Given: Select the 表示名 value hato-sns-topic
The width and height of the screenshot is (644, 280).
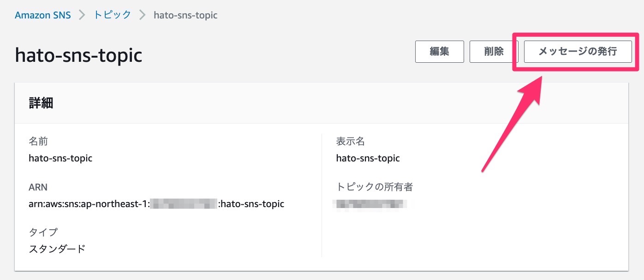Looking at the screenshot, I should click(368, 158).
